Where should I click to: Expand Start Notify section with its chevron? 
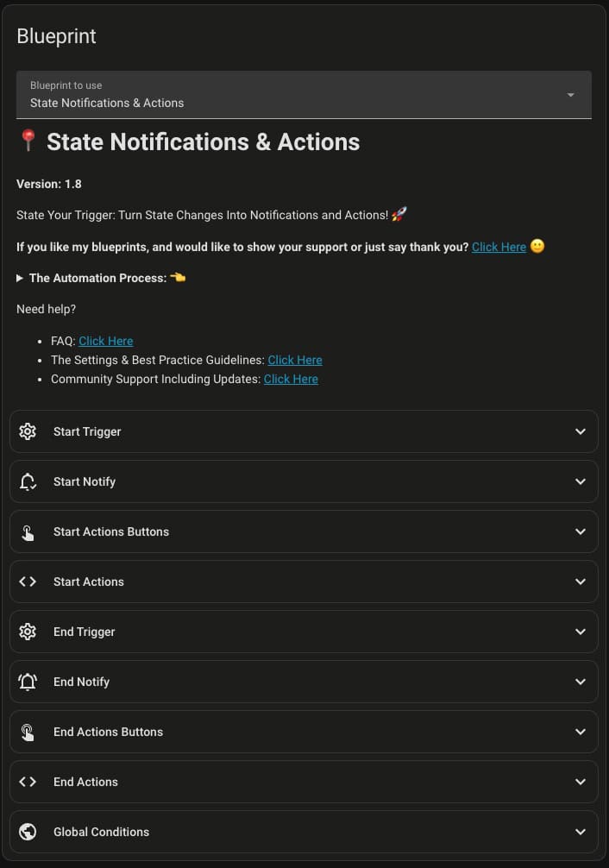pos(581,481)
